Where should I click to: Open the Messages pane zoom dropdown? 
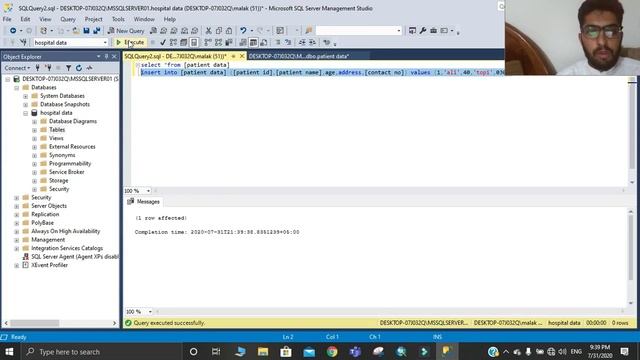pos(150,311)
